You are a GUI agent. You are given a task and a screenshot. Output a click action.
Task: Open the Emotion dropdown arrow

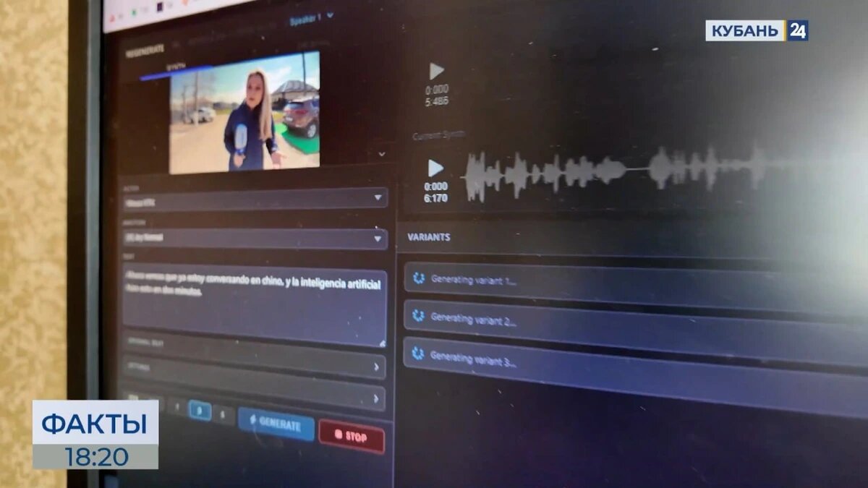click(377, 239)
